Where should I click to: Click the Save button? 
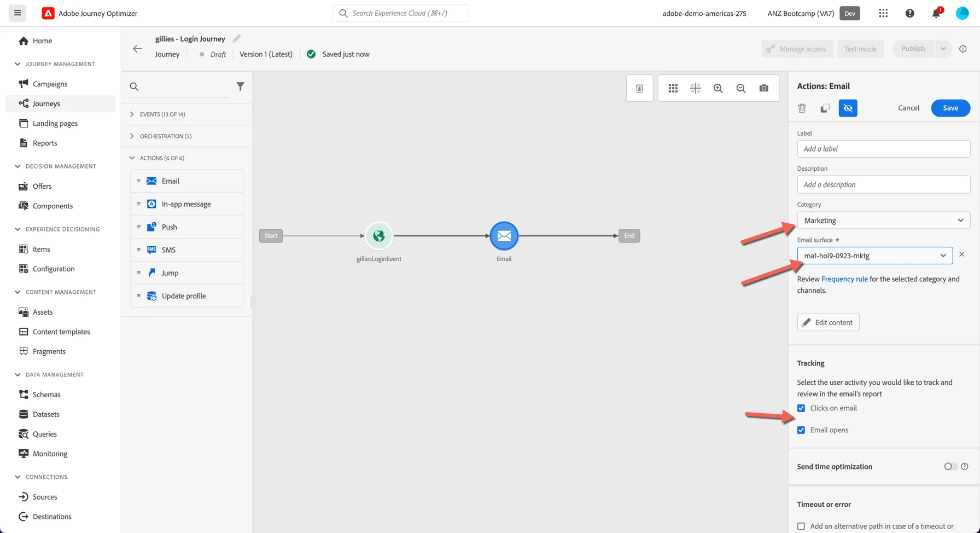pyautogui.click(x=950, y=108)
